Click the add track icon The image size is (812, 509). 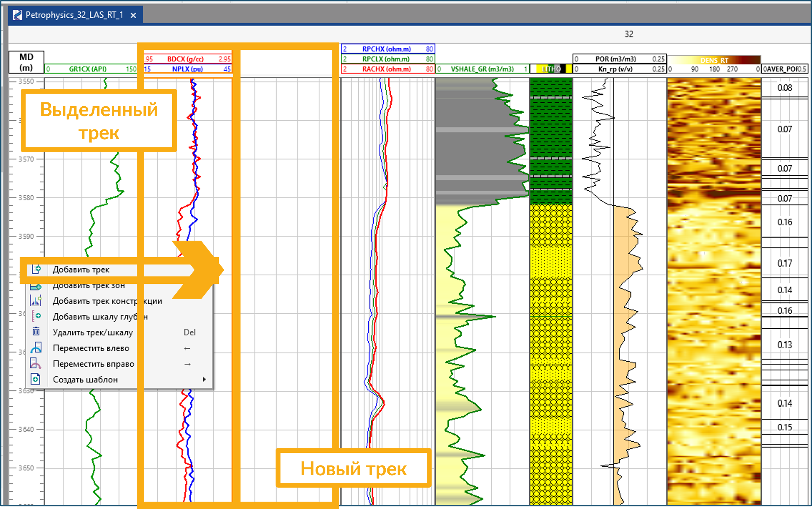(x=36, y=269)
